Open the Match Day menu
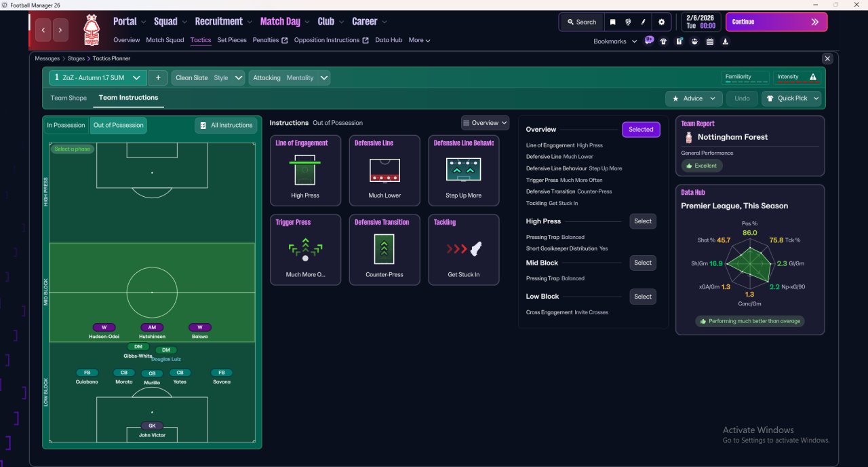This screenshot has height=467, width=868. tap(285, 22)
